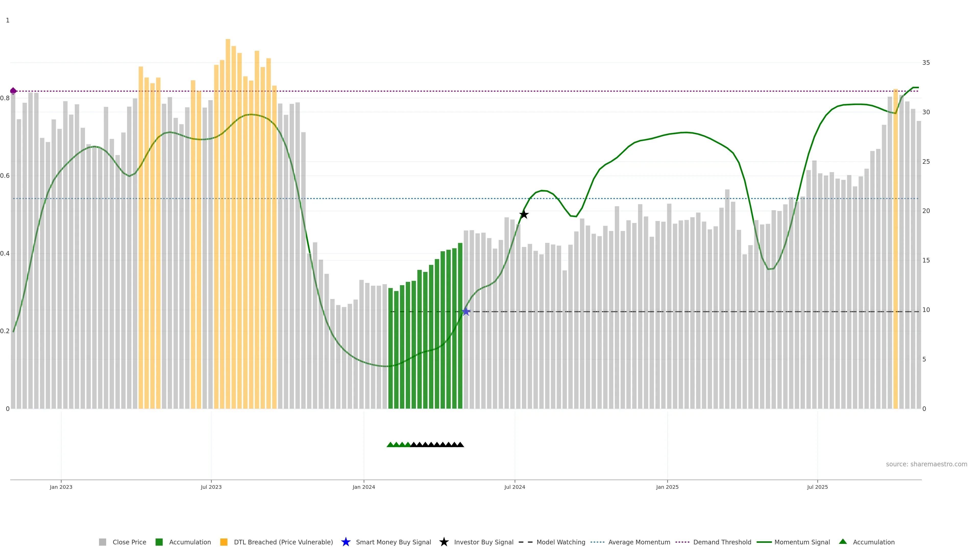980x551 pixels.
Task: Click the black star icon in legend
Action: coord(444,542)
